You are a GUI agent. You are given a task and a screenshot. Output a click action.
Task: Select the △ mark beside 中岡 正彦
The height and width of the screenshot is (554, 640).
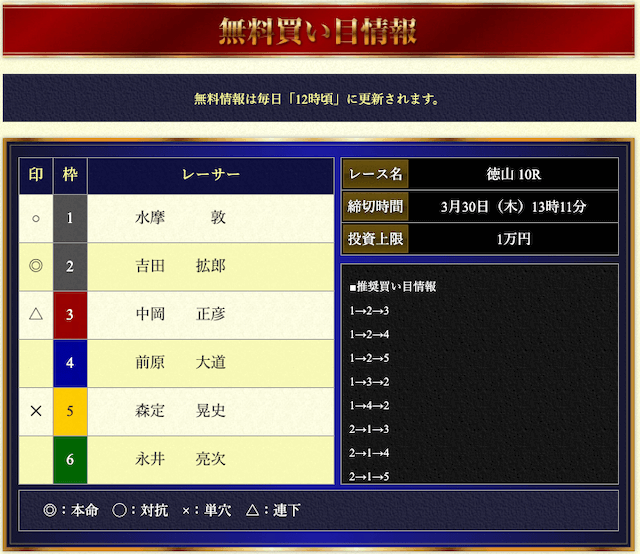tap(36, 314)
